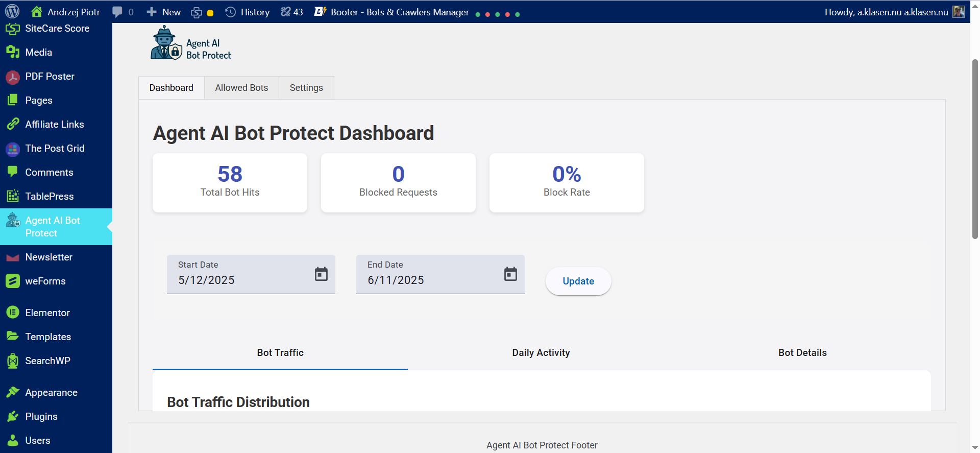The height and width of the screenshot is (453, 980).
Task: Show the Bot Details tab
Action: click(x=802, y=353)
